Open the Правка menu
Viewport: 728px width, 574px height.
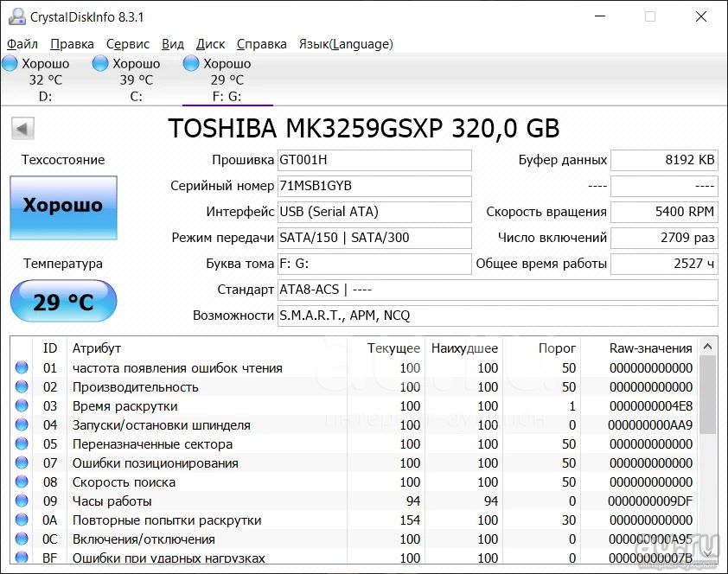click(x=72, y=44)
